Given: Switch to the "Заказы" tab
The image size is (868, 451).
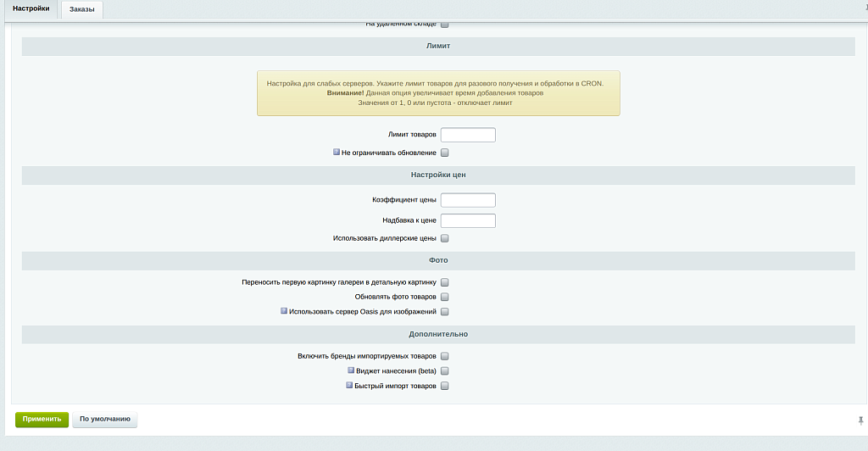Looking at the screenshot, I should [82, 10].
